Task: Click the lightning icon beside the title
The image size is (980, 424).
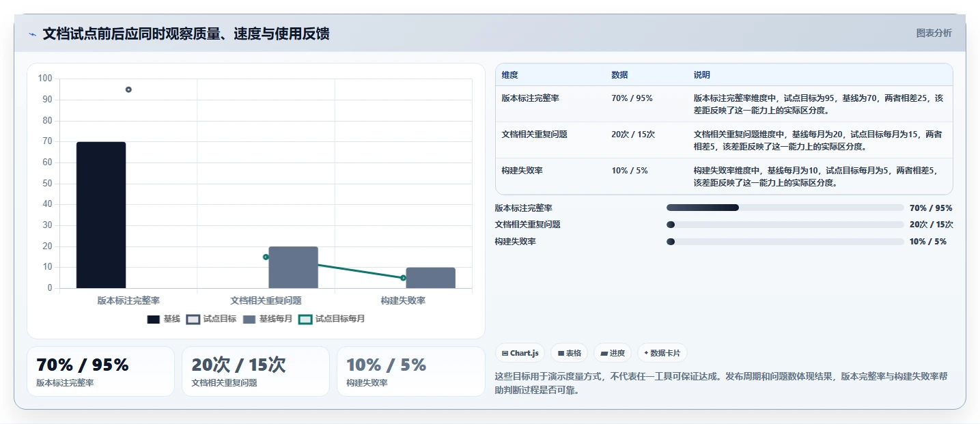Action: (x=33, y=34)
